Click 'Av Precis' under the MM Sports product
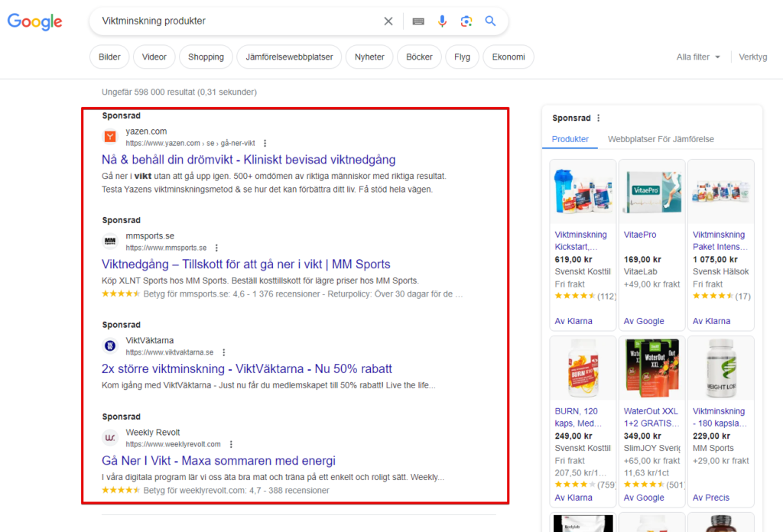The height and width of the screenshot is (532, 783). click(710, 498)
